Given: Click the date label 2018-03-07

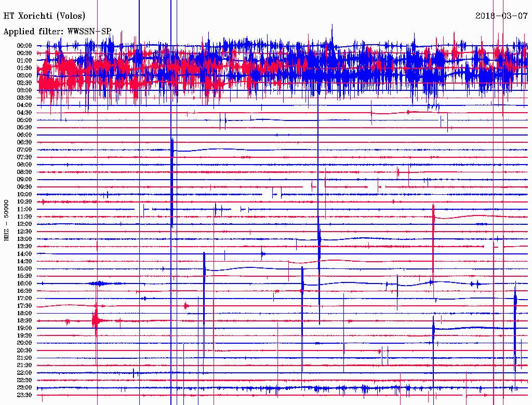Looking at the screenshot, I should (x=501, y=16).
